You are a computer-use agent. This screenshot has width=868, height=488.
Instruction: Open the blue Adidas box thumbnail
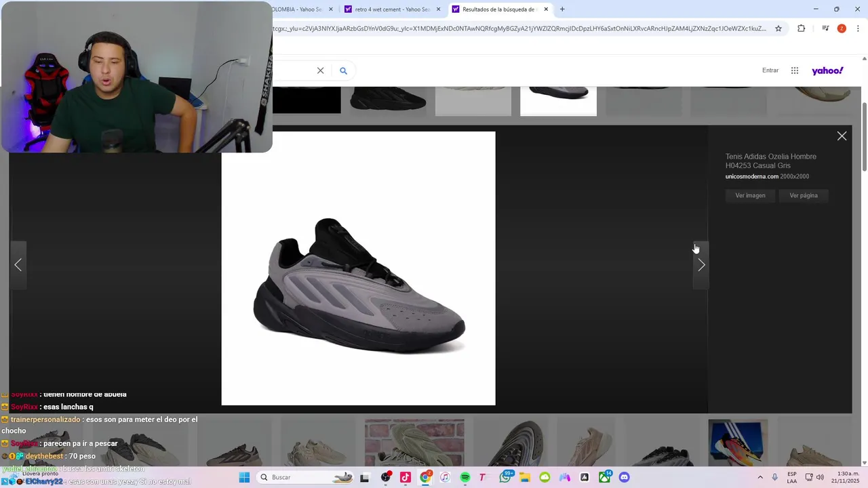(x=738, y=443)
